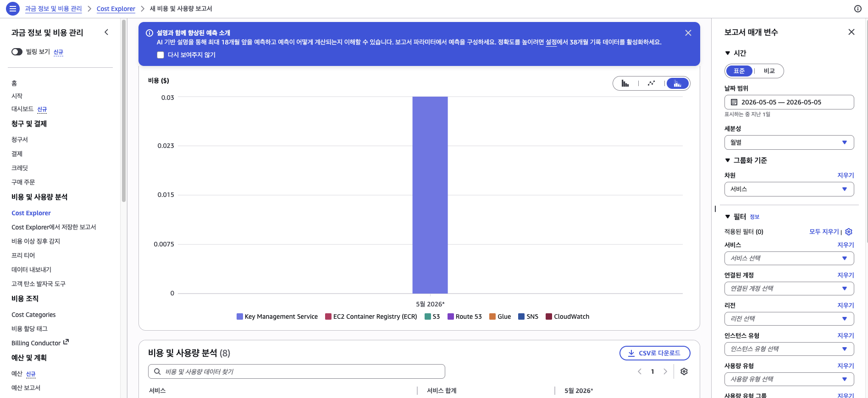
Task: Click the calendar icon in date range
Action: (734, 102)
